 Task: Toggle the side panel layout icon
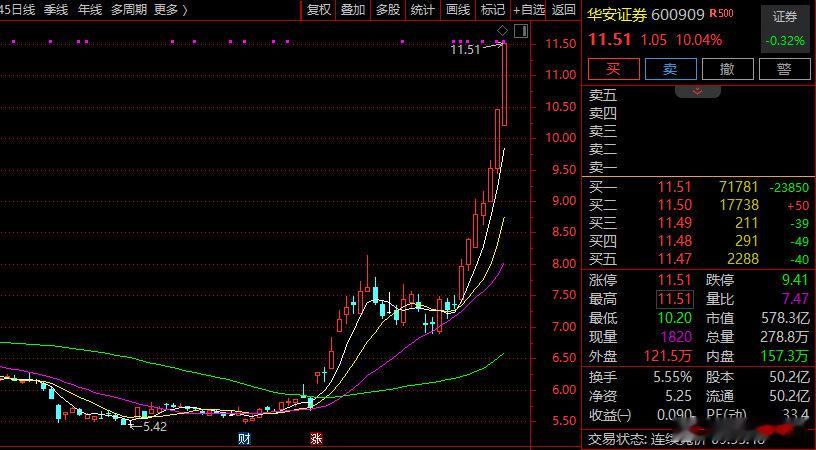(521, 31)
